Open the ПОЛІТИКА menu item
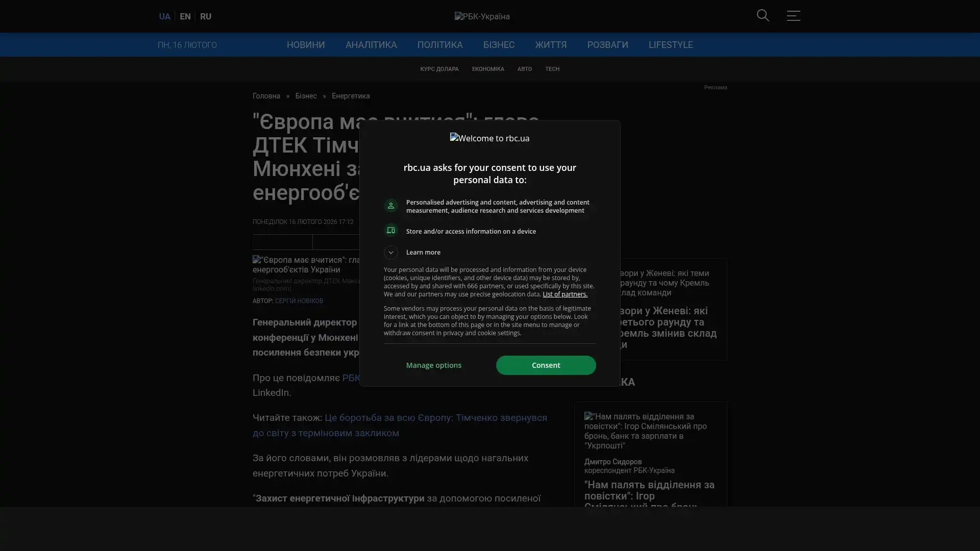The image size is (980, 551). 439,45
